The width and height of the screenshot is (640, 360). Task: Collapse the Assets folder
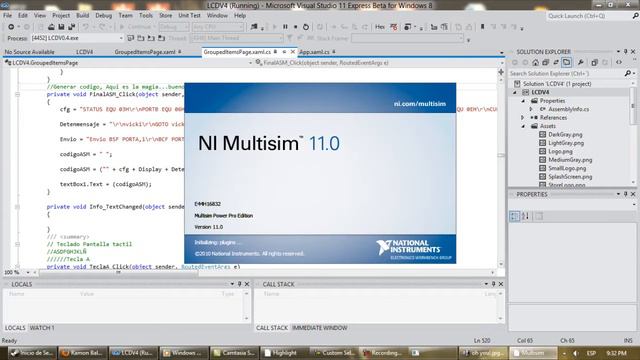point(523,126)
